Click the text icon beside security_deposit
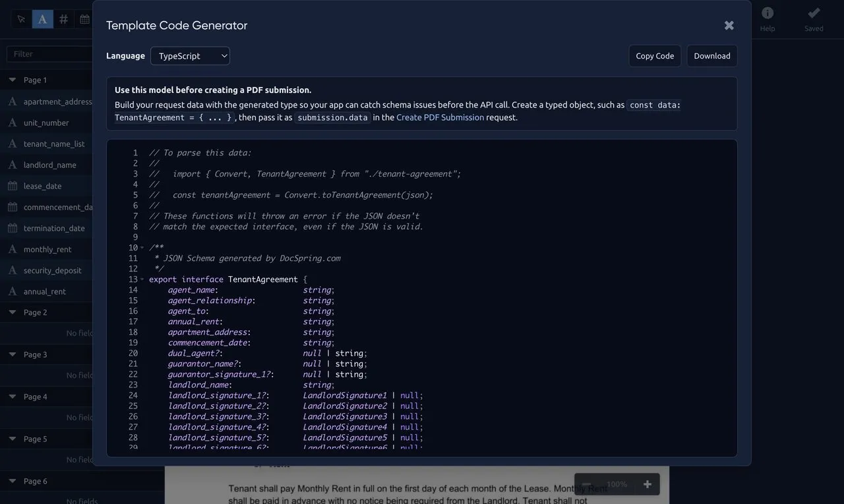Image resolution: width=844 pixels, height=504 pixels. coord(13,270)
